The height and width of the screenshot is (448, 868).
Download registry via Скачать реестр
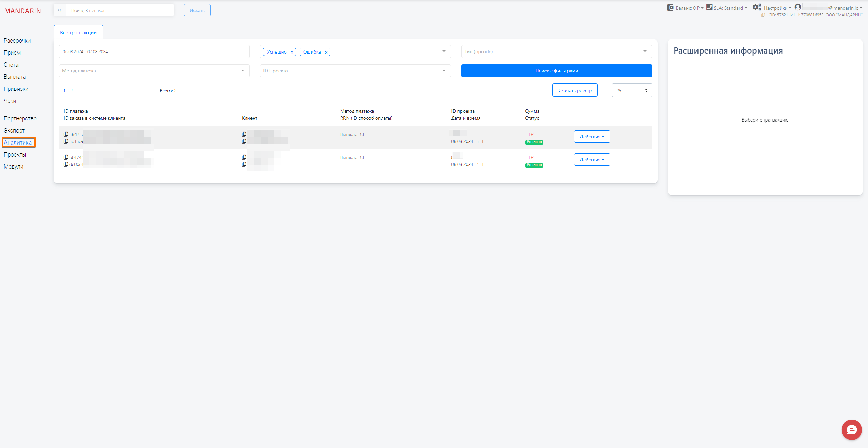click(575, 90)
